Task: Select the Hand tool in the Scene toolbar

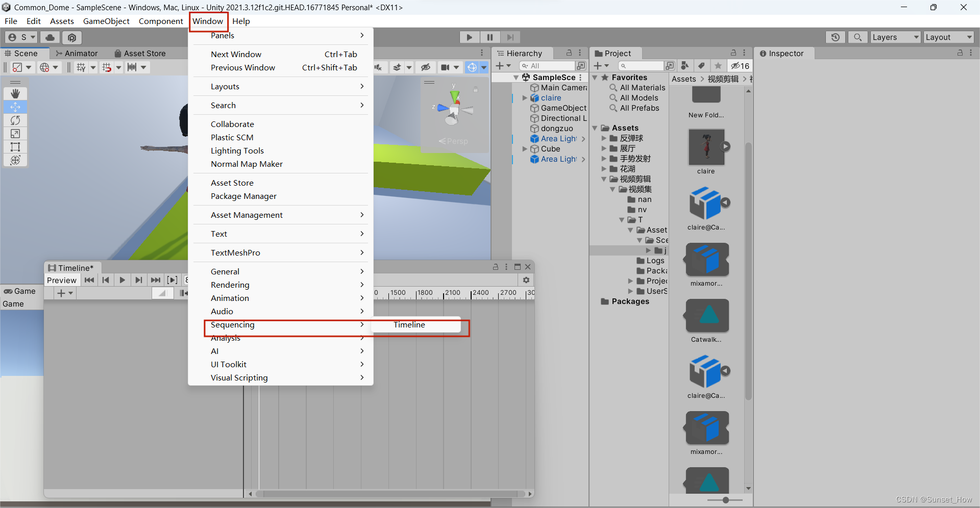Action: pos(15,93)
